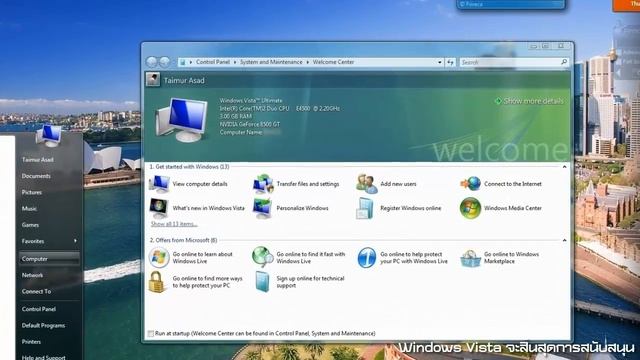Select Computer in the Start menu

click(49, 259)
